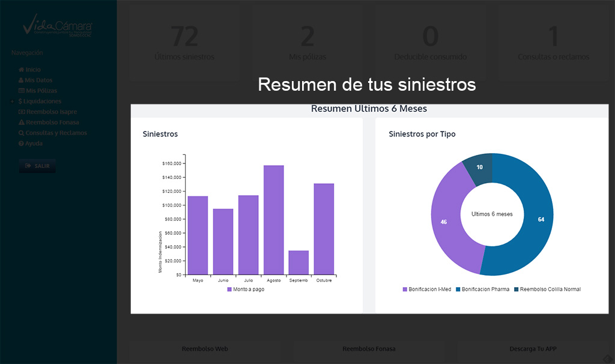Toggle Bonificacion I-Med legend entry
This screenshot has width=615, height=364.
[426, 289]
